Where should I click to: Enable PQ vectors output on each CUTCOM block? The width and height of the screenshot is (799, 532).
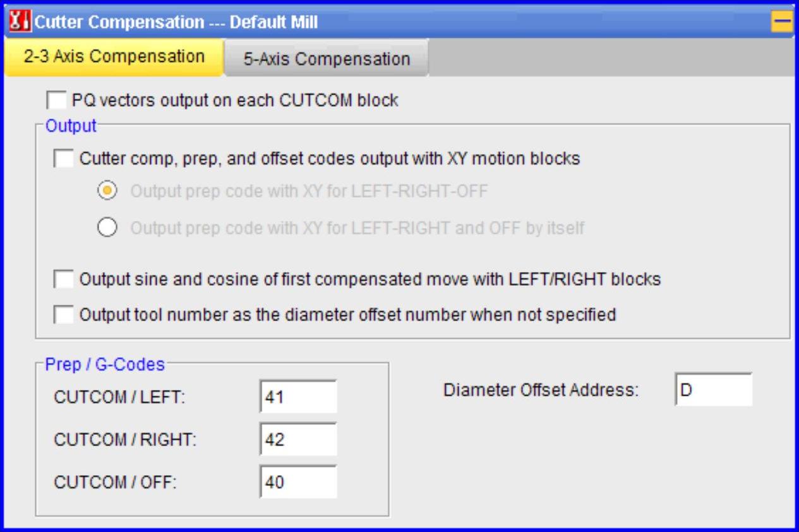coord(56,100)
